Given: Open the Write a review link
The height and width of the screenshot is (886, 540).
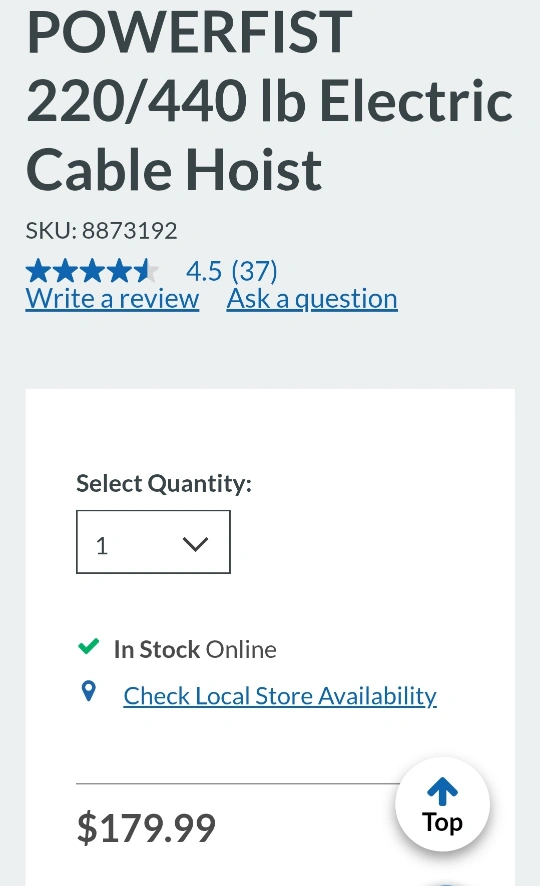Looking at the screenshot, I should coord(112,298).
